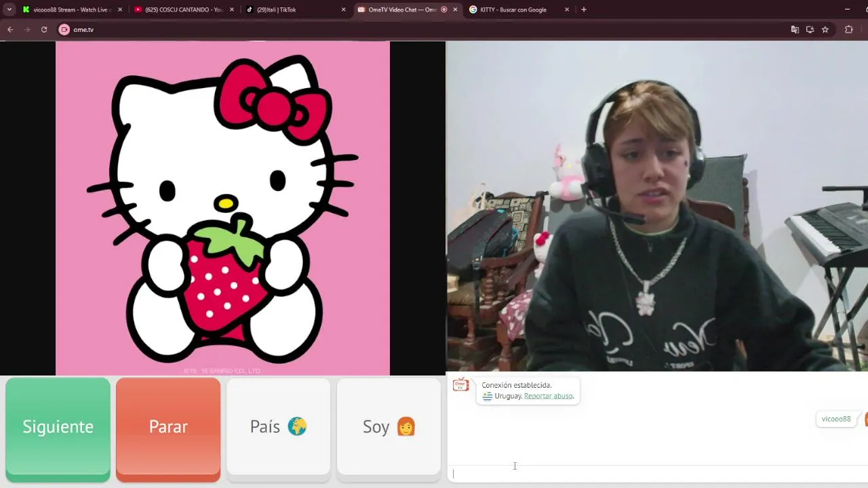Click the Hello Kitty stranger video

(222, 208)
